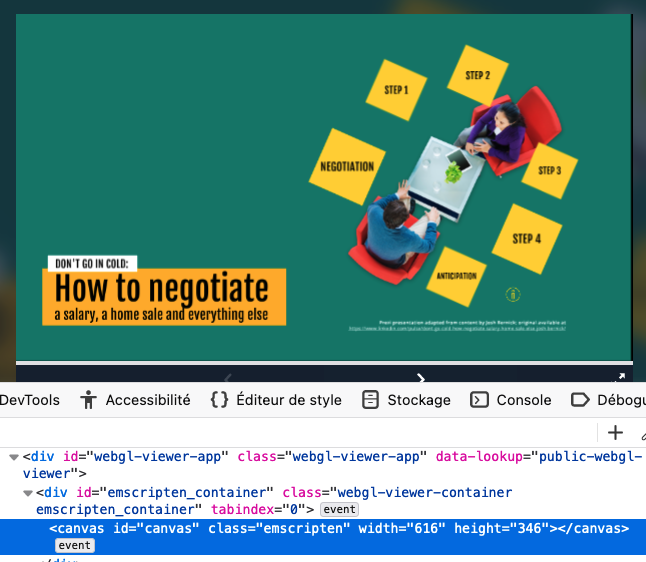Enter fullscreen with the expand icon
The width and height of the screenshot is (646, 562).
619,378
